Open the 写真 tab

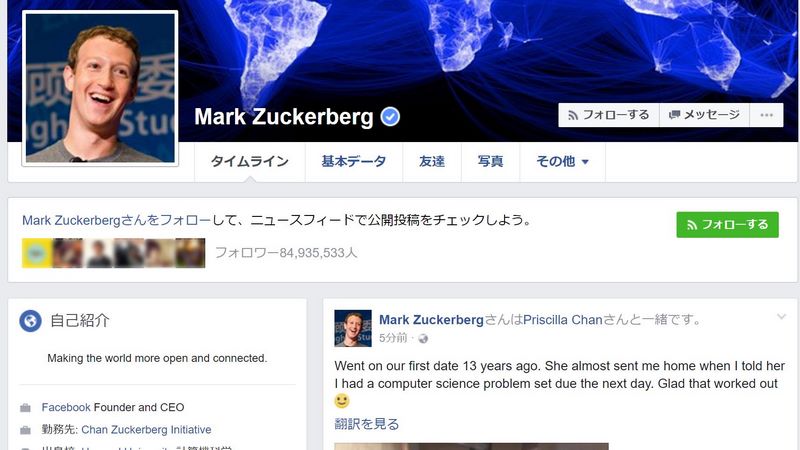490,162
